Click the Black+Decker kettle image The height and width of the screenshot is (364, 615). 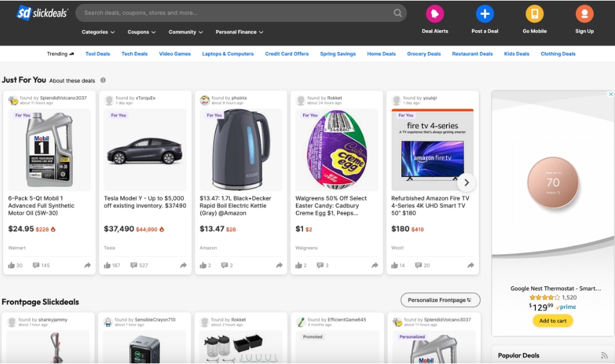(241, 150)
